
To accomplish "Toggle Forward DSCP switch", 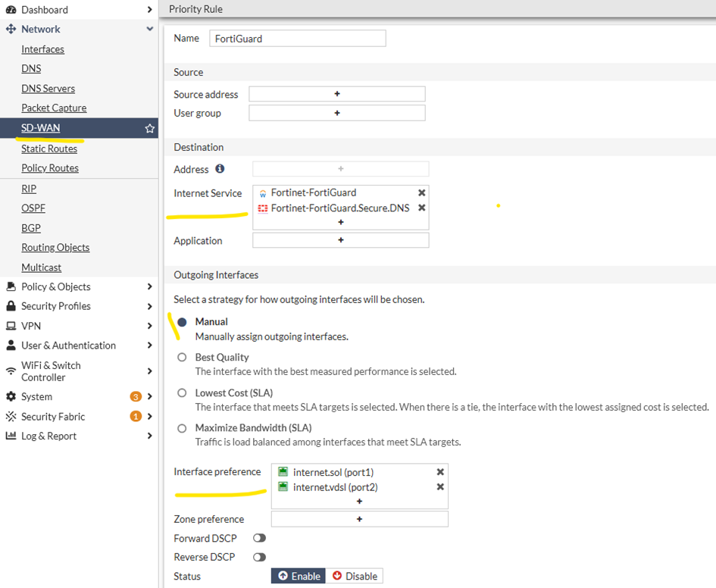I will tap(259, 538).
